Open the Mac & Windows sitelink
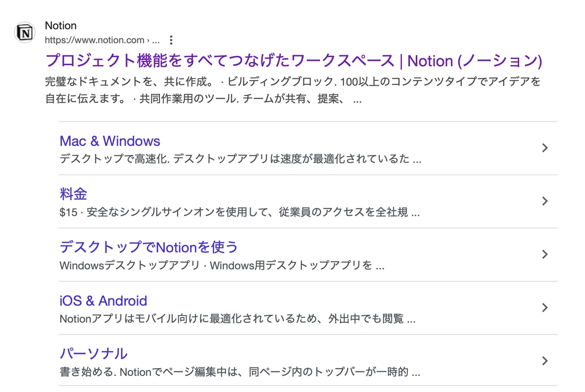This screenshot has width=585, height=392. pyautogui.click(x=110, y=141)
